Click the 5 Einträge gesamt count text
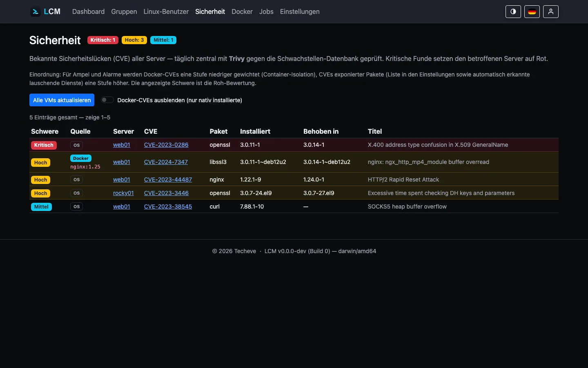 coord(70,117)
